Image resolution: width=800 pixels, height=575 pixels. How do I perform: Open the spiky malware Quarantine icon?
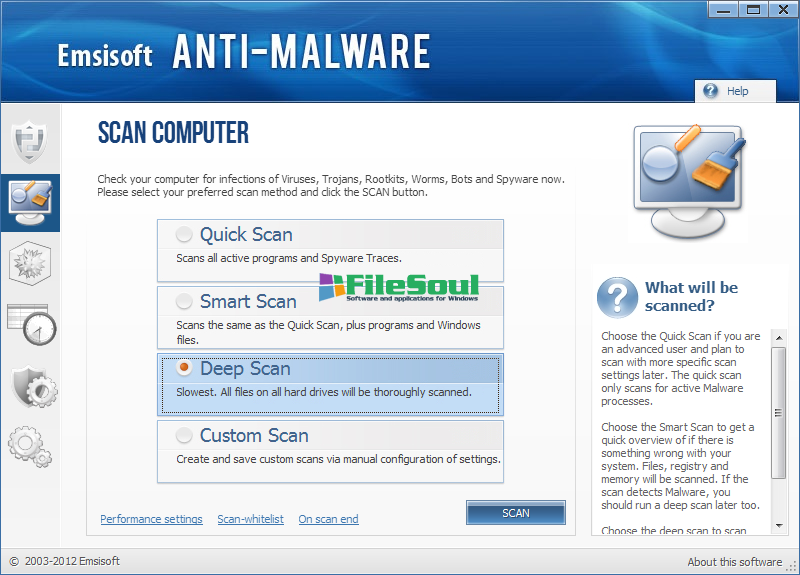[29, 263]
